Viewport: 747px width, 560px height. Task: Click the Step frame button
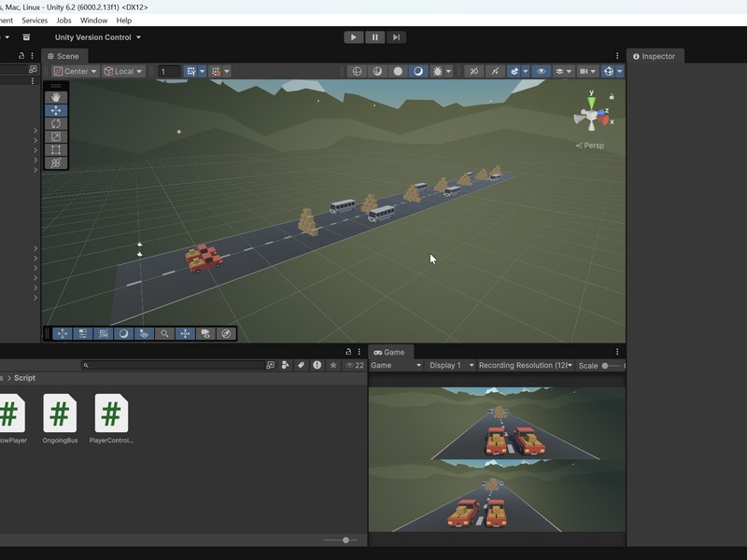coord(396,37)
